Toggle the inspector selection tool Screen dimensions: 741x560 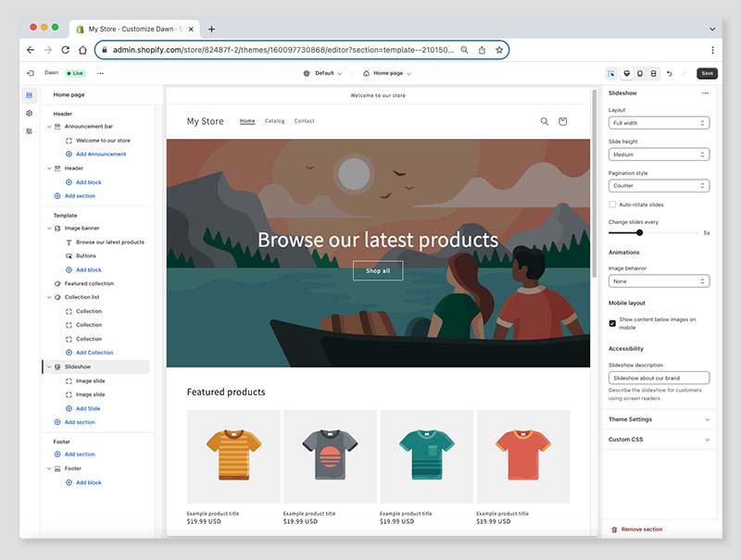[611, 73]
